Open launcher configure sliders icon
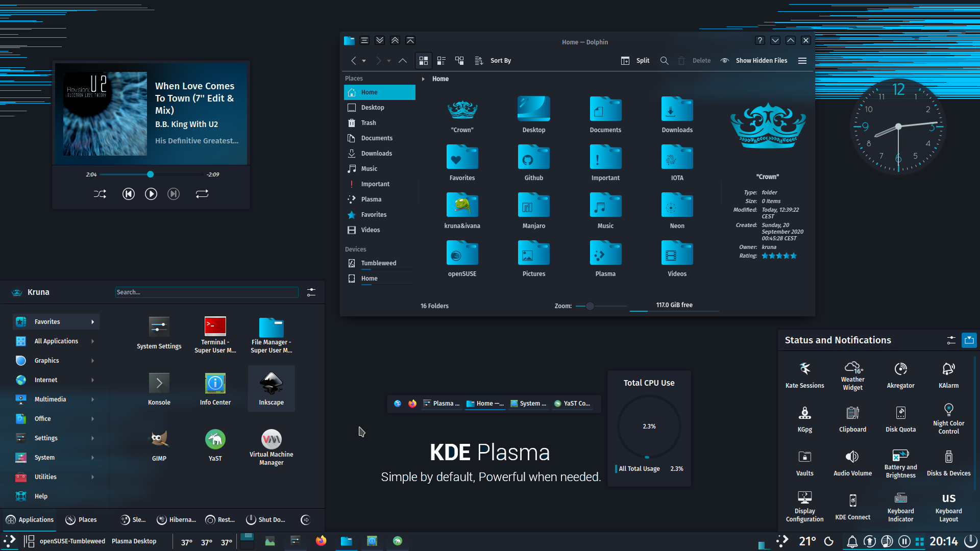 coord(311,292)
